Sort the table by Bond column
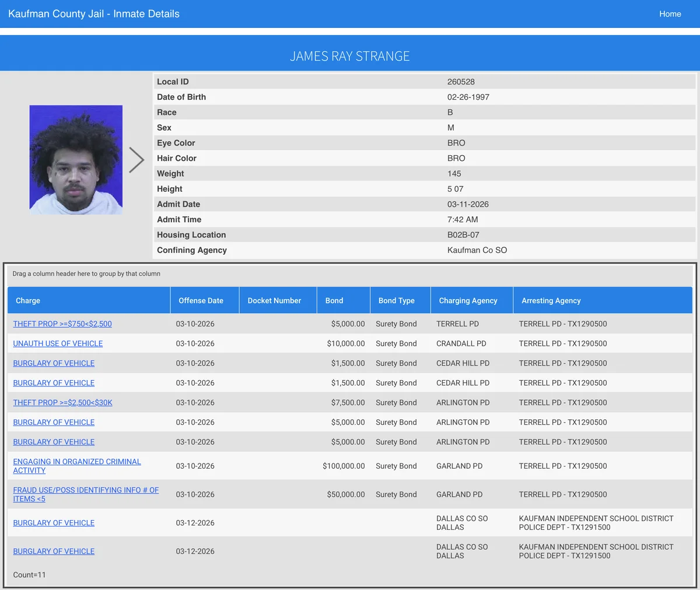Screen dimensions: 700x590 point(334,301)
